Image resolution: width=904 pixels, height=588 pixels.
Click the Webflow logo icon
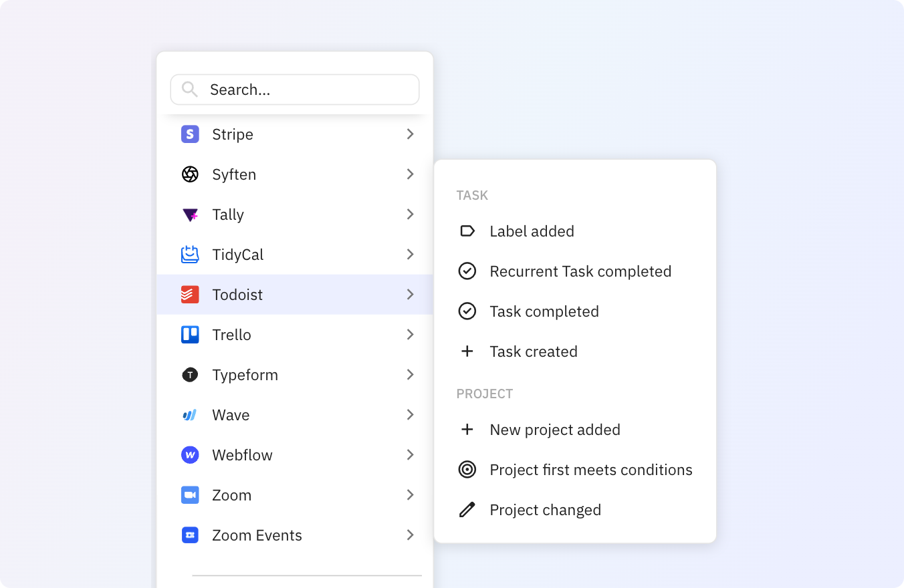[190, 455]
